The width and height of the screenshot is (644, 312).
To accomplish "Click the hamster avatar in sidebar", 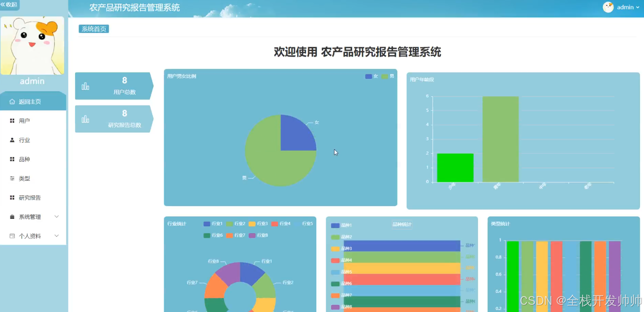I will click(32, 45).
